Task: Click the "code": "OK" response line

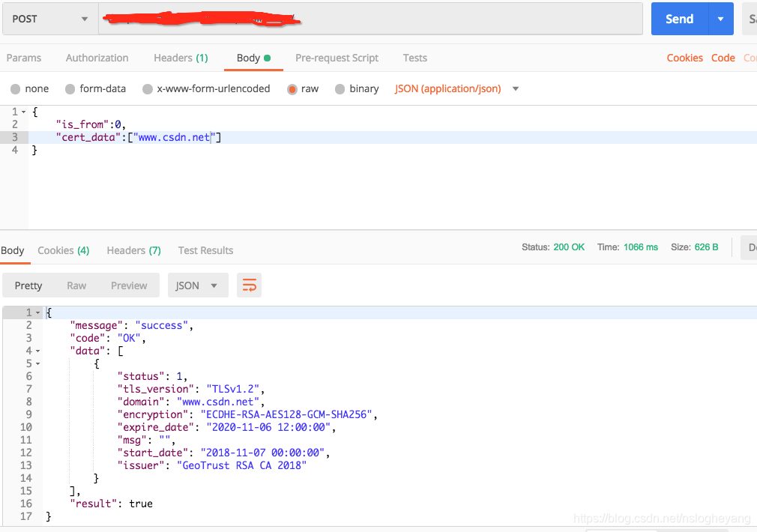Action: [108, 339]
